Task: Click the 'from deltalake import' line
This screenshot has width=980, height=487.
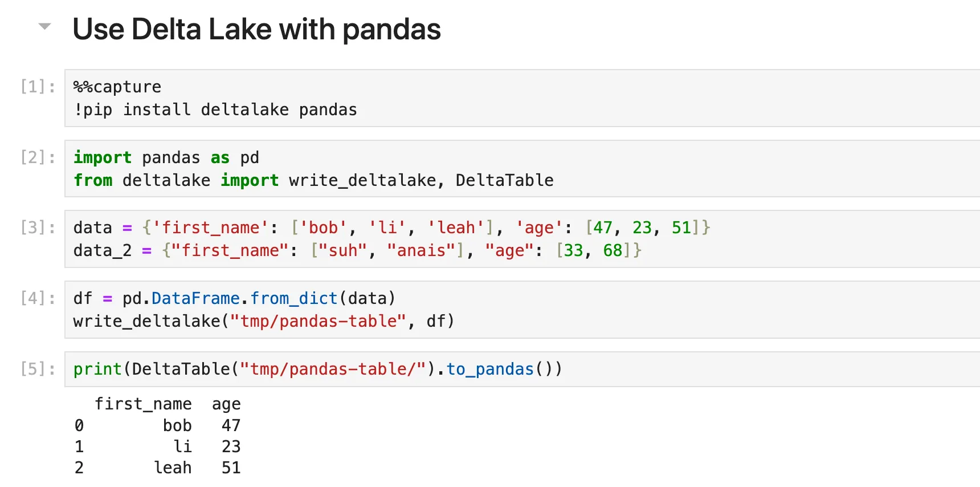Action: [x=313, y=180]
